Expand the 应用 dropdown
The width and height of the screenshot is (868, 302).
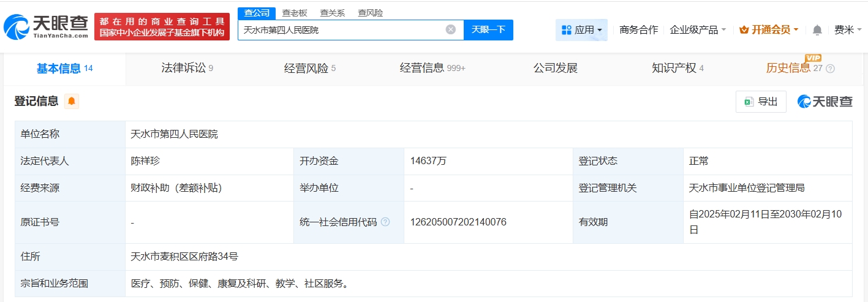[581, 29]
